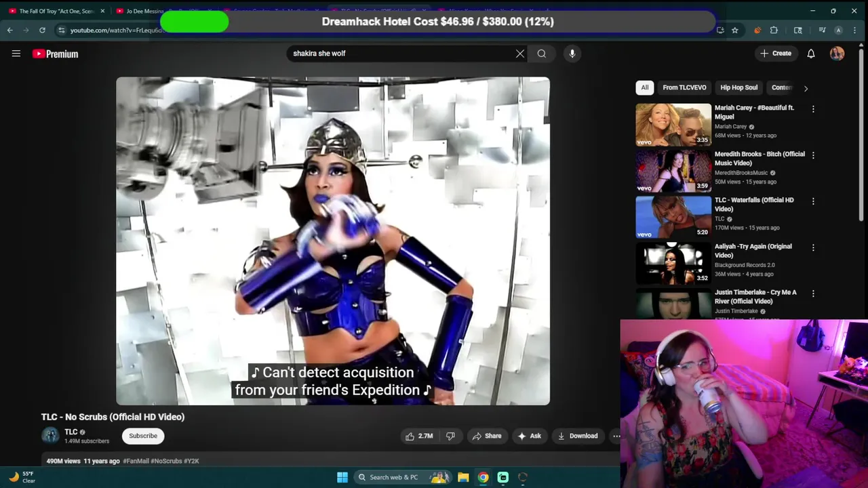Click the #Y2K hashtag
The width and height of the screenshot is (868, 488).
[x=191, y=461]
